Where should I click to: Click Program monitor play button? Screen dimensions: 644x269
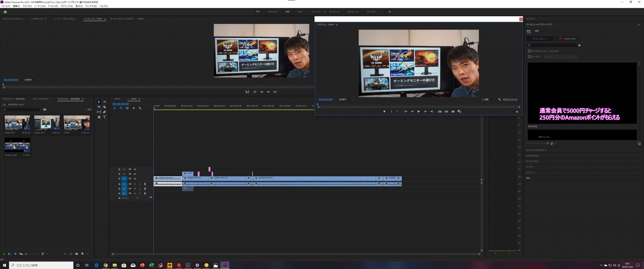(x=419, y=111)
